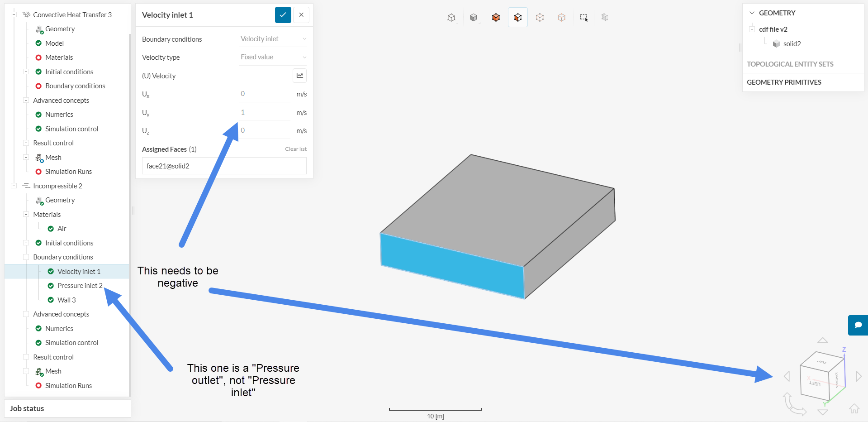The width and height of the screenshot is (868, 422).
Task: Open Numerics under Incompressible 2
Action: click(59, 328)
